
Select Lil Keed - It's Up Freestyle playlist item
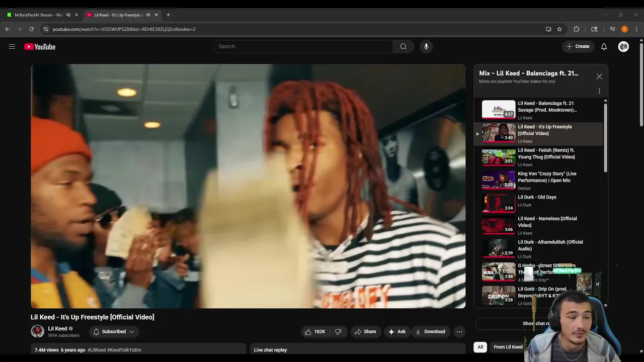pyautogui.click(x=538, y=134)
